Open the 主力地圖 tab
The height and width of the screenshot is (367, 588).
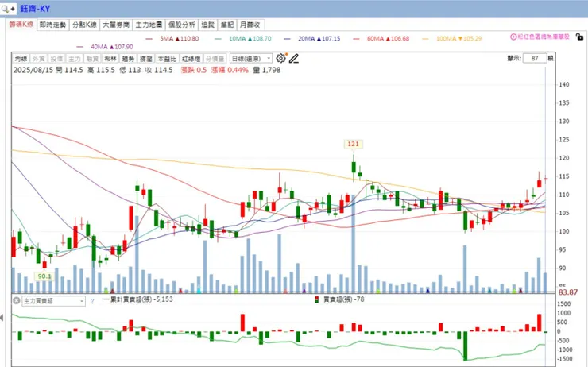(149, 25)
